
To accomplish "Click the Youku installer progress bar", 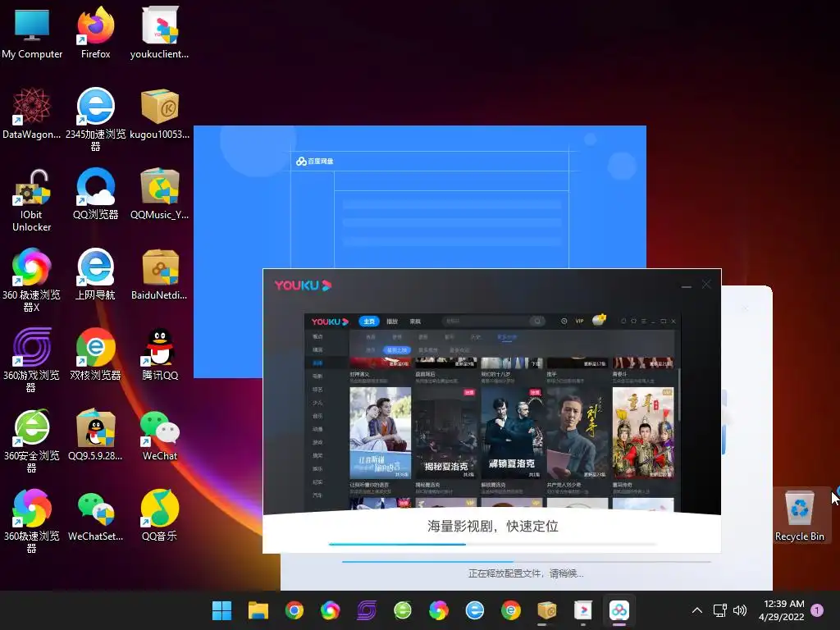I will pyautogui.click(x=492, y=544).
